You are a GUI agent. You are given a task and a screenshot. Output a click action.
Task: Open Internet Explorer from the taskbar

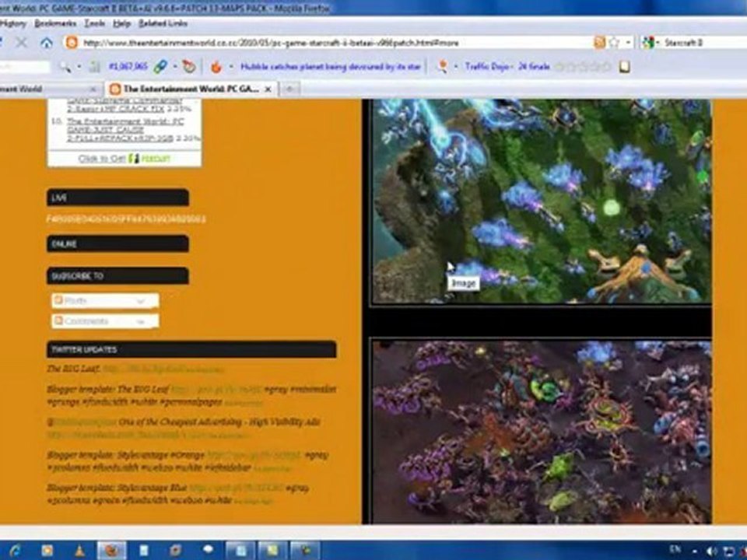click(x=14, y=551)
